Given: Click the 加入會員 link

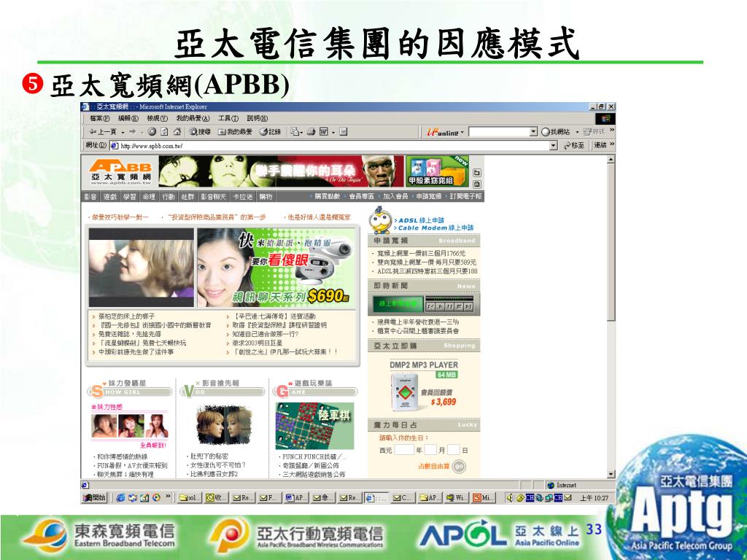Looking at the screenshot, I should 395,196.
